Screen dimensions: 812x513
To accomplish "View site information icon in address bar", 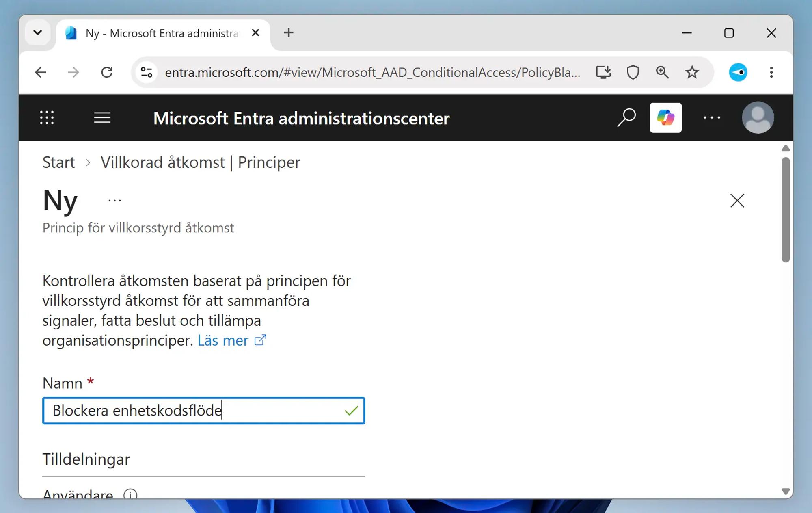I will pos(147,73).
